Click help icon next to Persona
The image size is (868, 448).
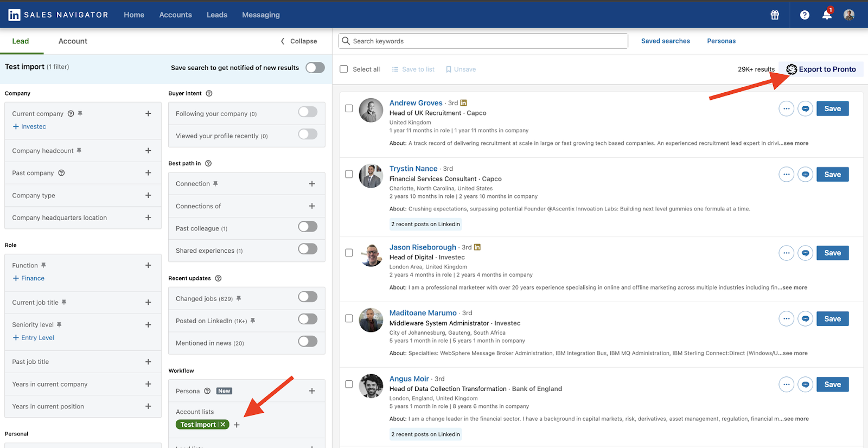click(207, 391)
